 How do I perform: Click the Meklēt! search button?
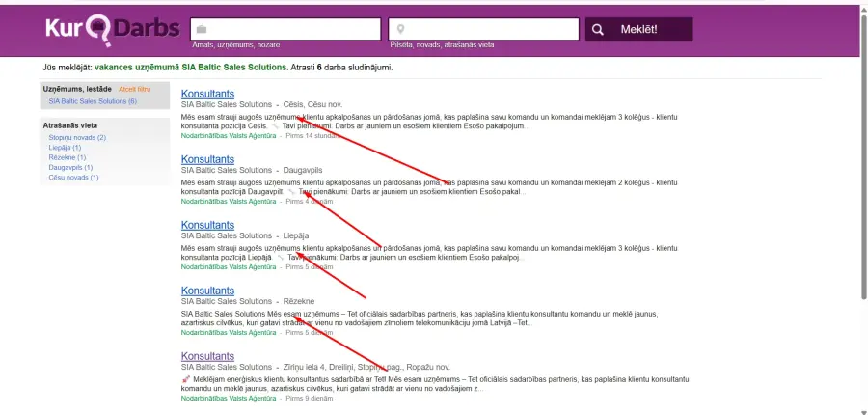[638, 29]
